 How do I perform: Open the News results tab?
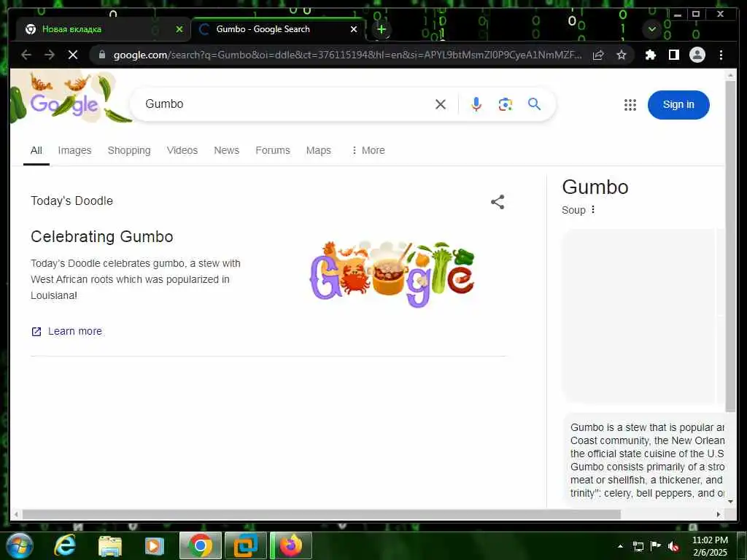pyautogui.click(x=226, y=150)
